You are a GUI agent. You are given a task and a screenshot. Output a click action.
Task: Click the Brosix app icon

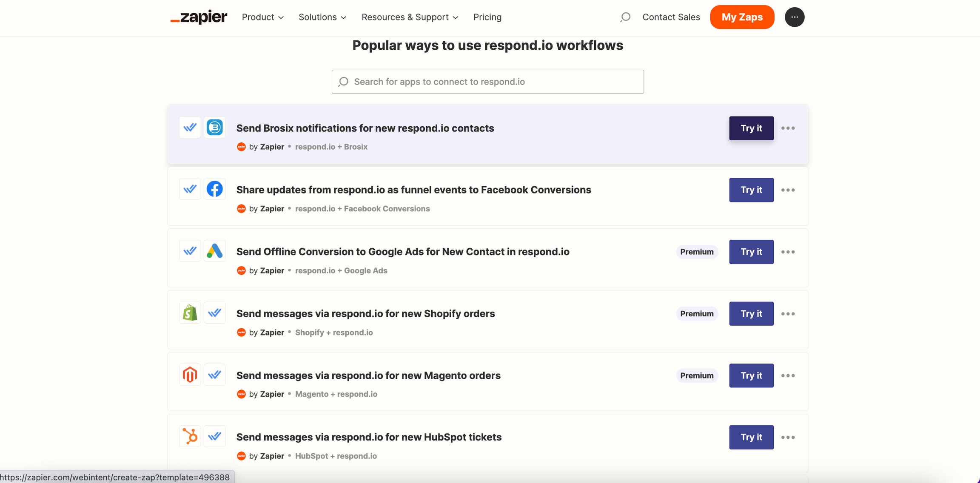(214, 128)
